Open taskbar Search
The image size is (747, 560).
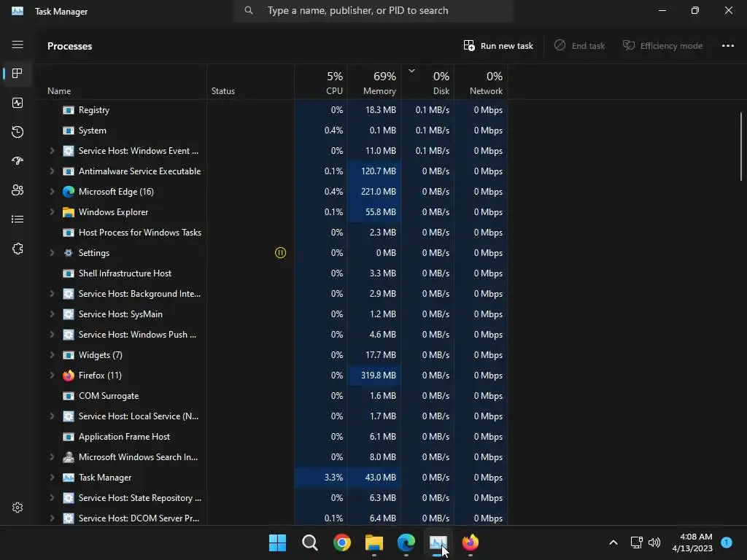point(309,542)
